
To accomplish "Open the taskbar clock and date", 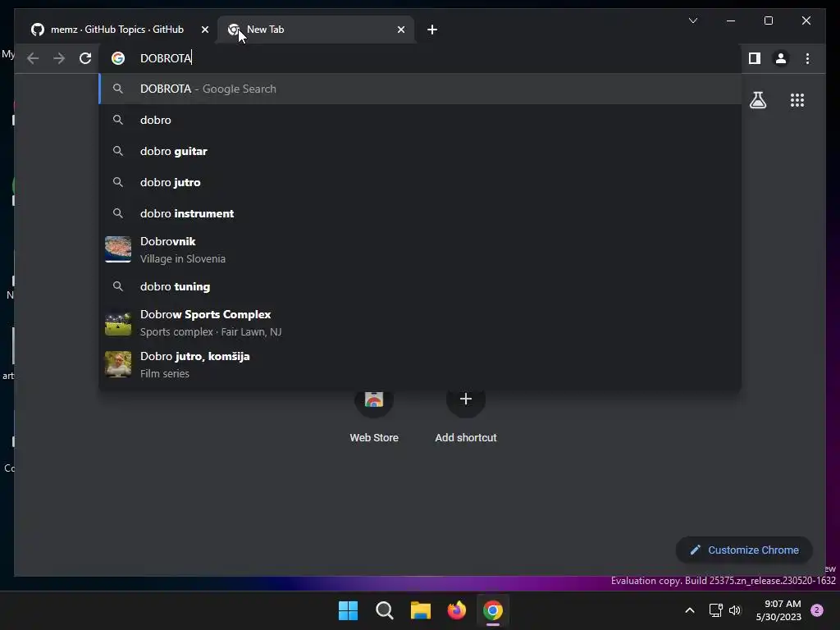I will [778, 610].
